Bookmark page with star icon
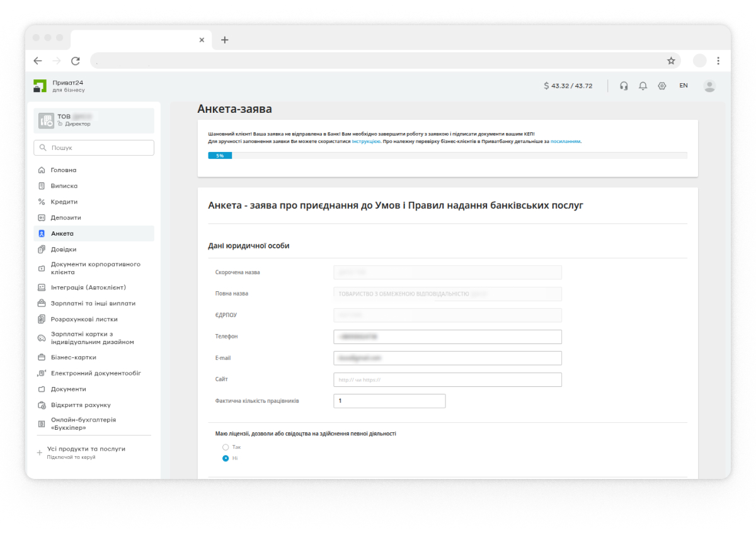Screen dimensions: 756x542 [671, 61]
